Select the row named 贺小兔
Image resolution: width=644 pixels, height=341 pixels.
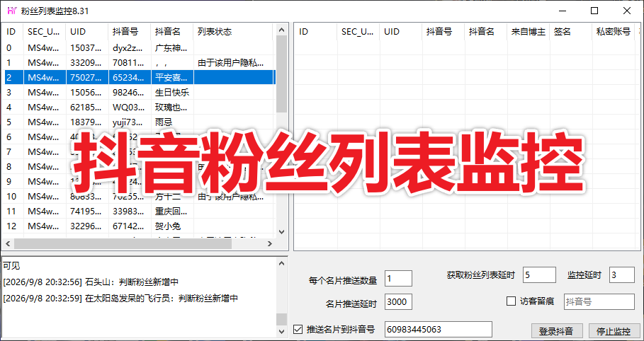click(140, 226)
